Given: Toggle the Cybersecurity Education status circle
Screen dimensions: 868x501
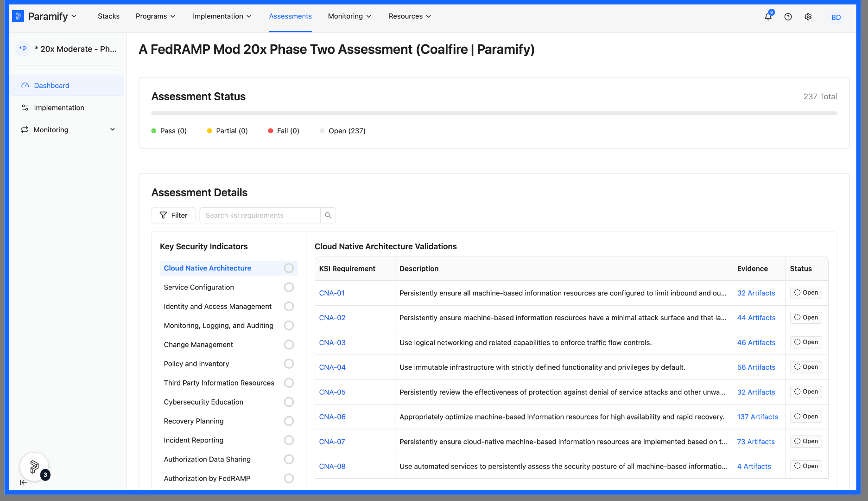Looking at the screenshot, I should coord(289,402).
